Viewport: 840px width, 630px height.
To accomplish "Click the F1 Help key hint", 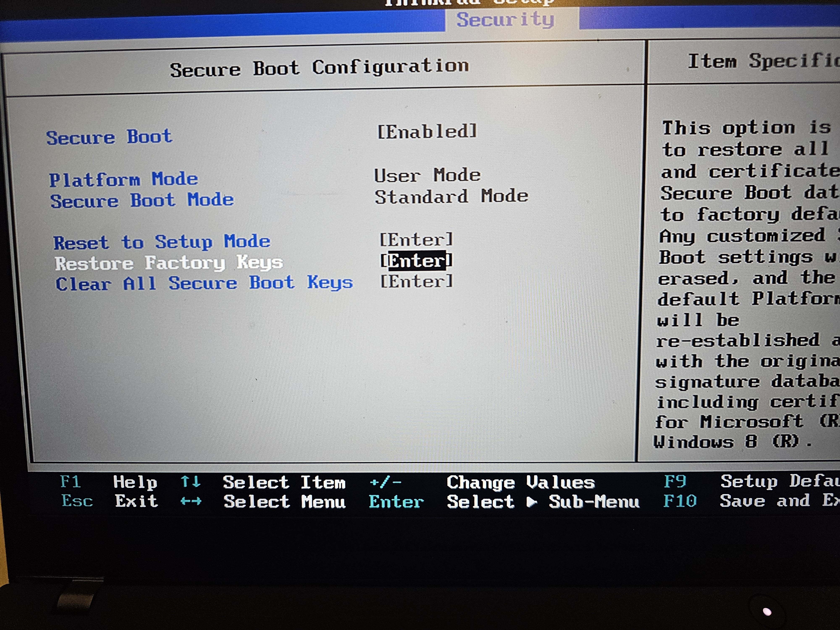I will 70,482.
